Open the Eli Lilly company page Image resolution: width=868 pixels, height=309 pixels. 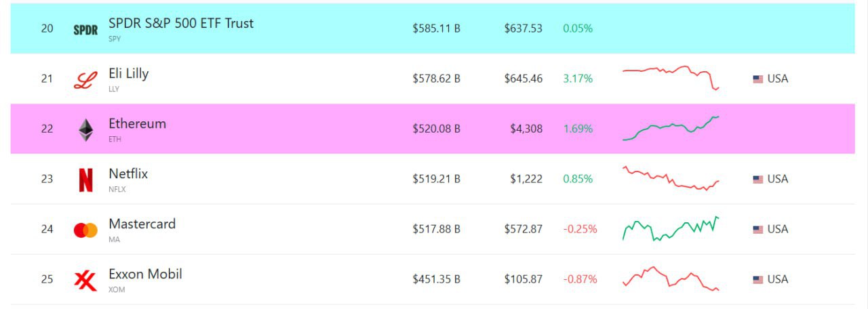tap(128, 73)
